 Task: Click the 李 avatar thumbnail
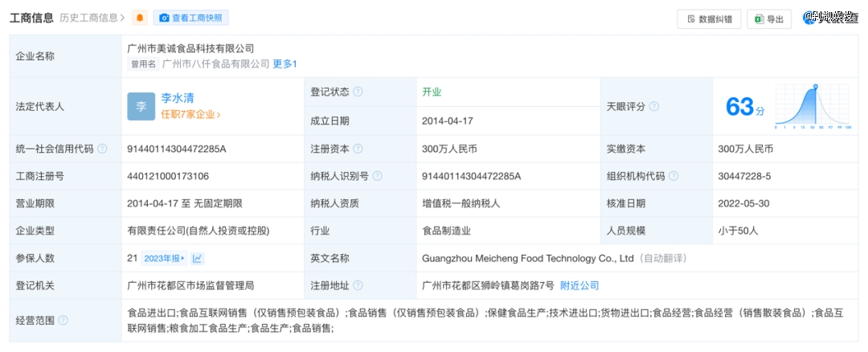[141, 106]
